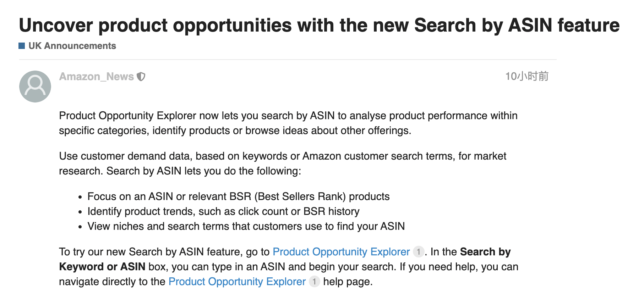The image size is (644, 305).
Task: Click the moderator shield icon beside Amazon_News
Action: pos(141,77)
